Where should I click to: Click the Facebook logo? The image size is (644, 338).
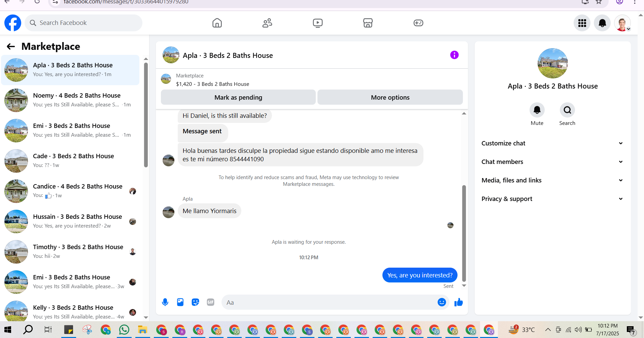pos(13,23)
